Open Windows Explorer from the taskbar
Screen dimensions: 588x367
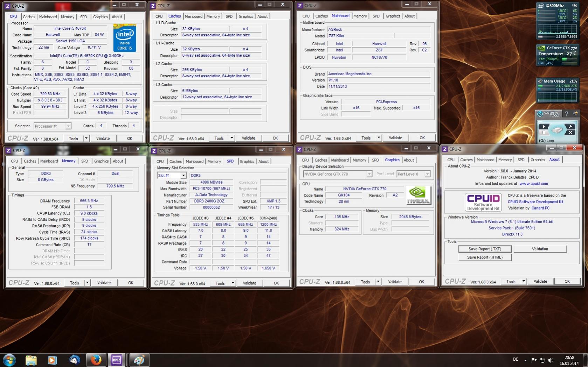31,360
